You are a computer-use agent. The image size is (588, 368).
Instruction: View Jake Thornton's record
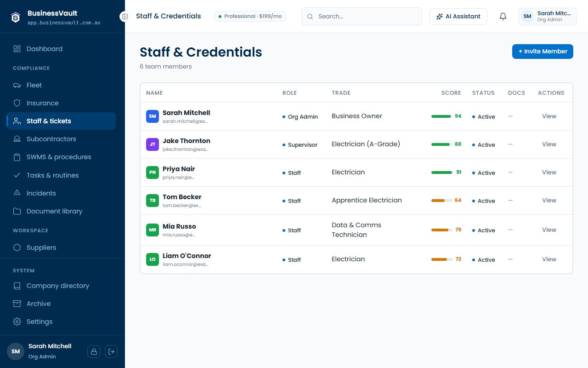549,144
